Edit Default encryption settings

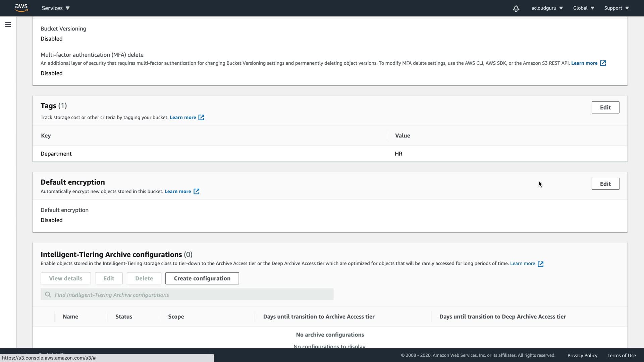[x=605, y=184]
